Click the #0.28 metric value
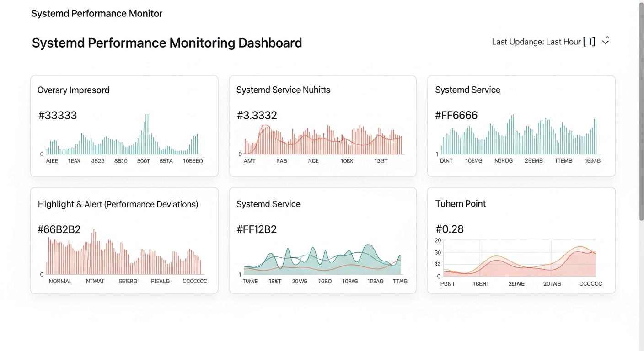 [x=450, y=229]
